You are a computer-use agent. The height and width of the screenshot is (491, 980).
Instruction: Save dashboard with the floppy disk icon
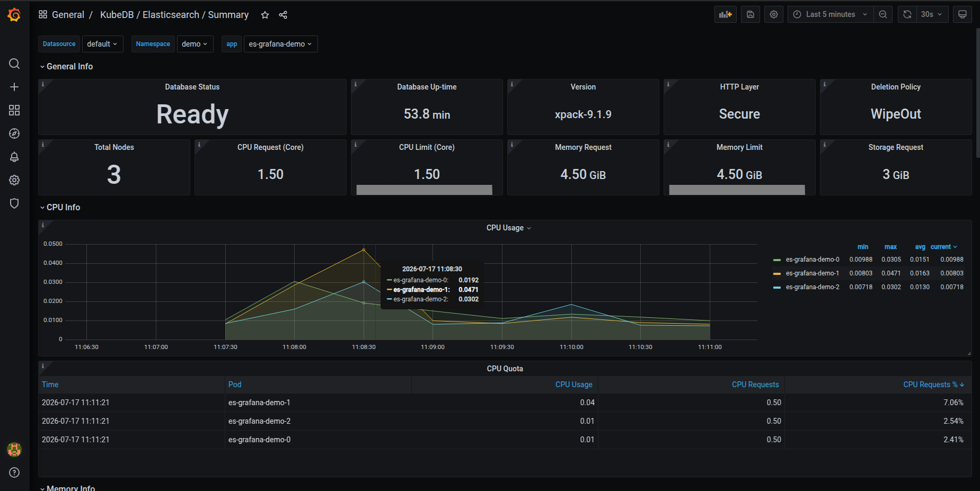pyautogui.click(x=751, y=14)
